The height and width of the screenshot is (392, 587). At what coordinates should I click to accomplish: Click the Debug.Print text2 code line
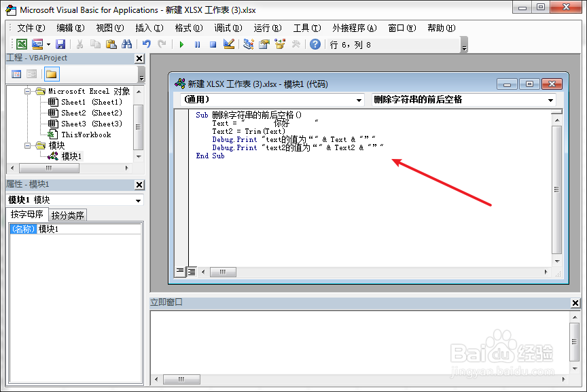[x=298, y=147]
